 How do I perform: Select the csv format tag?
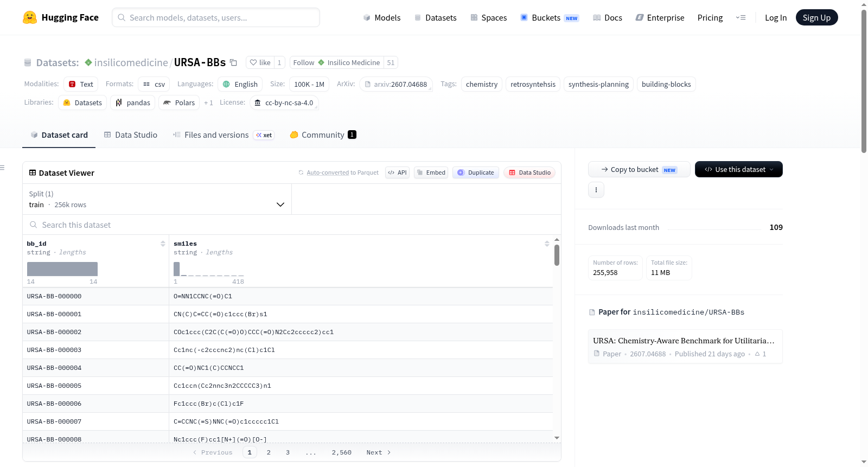pyautogui.click(x=154, y=84)
